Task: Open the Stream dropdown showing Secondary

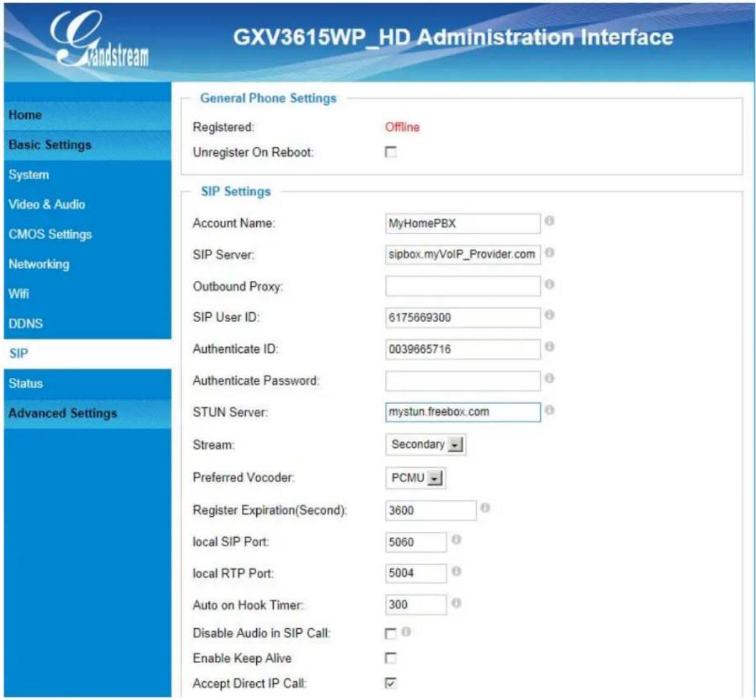Action: [x=425, y=445]
